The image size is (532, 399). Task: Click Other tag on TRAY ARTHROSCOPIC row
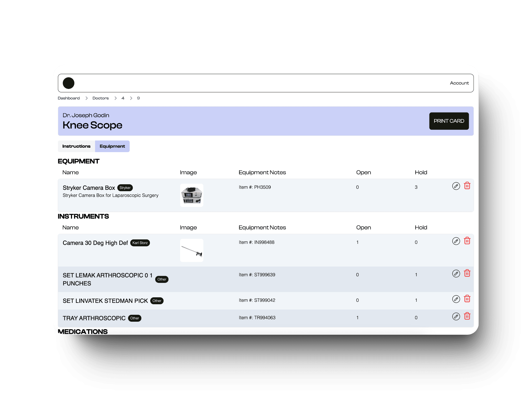click(135, 318)
